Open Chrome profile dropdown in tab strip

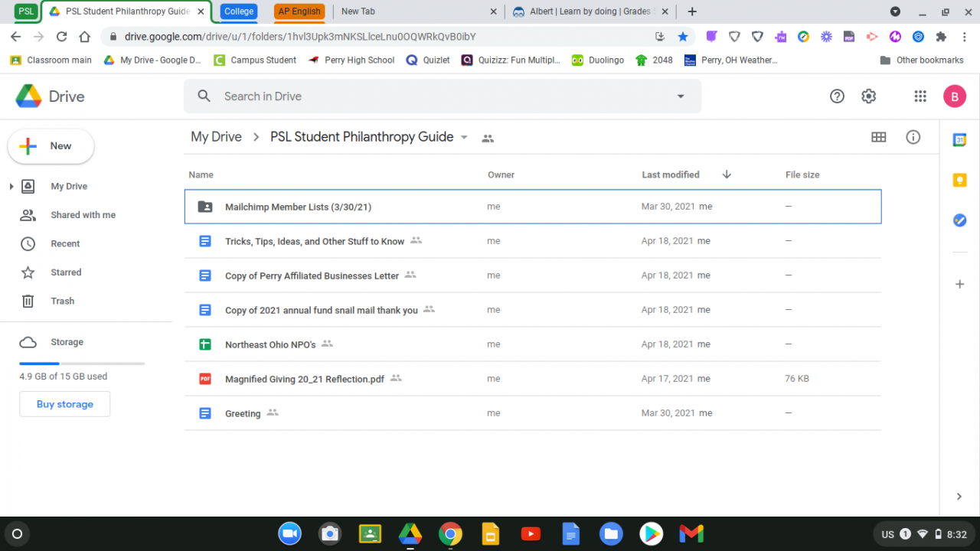[x=896, y=11]
